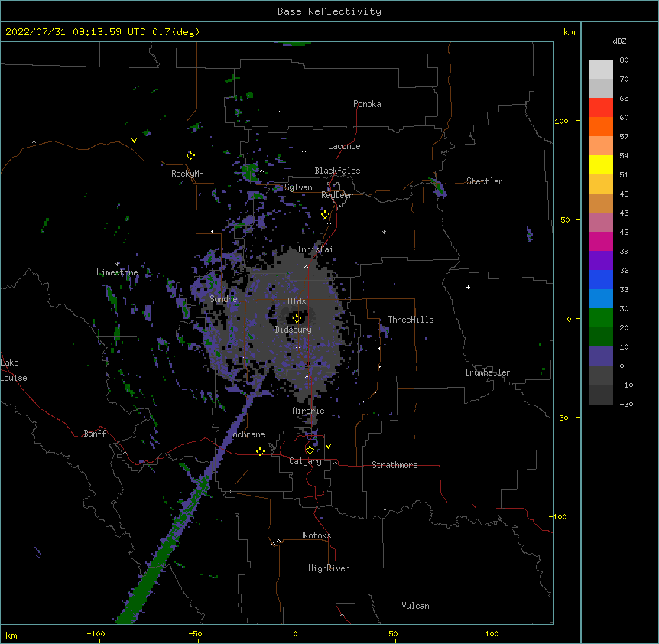Click the HighRiver city label
Viewport: 659px width, 644px height.
329,568
